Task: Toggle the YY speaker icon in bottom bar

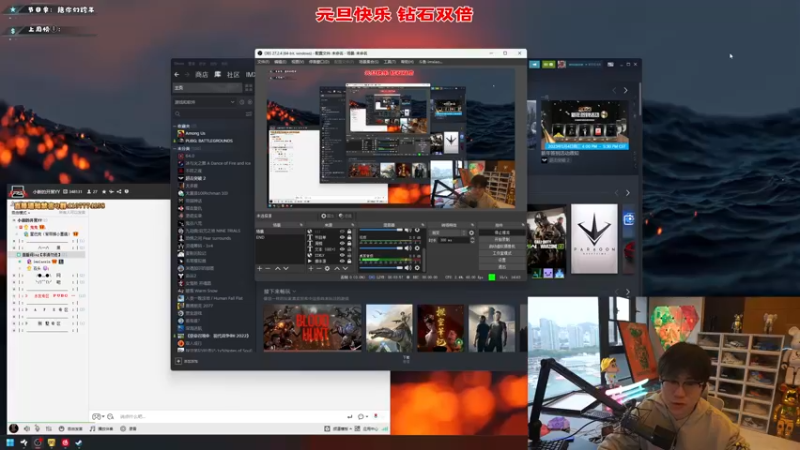Action: tap(27, 429)
